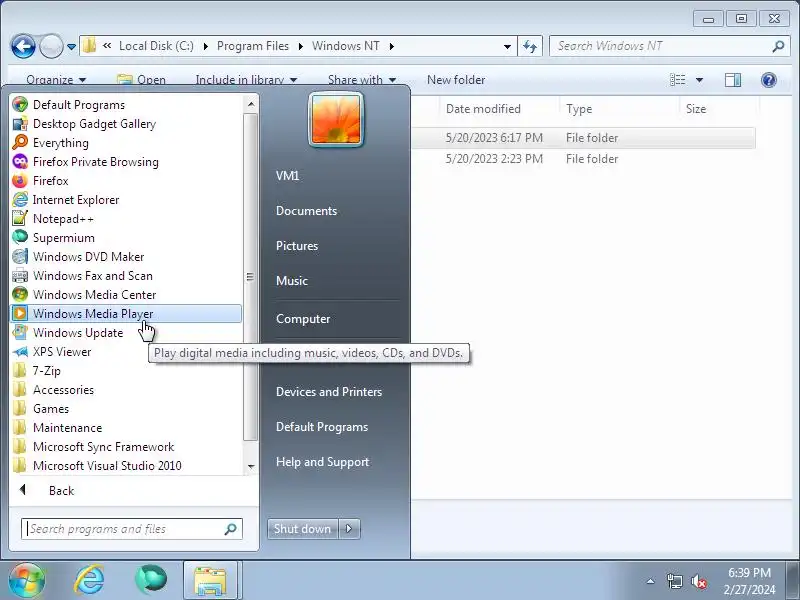This screenshot has height=600, width=800.
Task: Open the network tray icon
Action: [x=674, y=581]
